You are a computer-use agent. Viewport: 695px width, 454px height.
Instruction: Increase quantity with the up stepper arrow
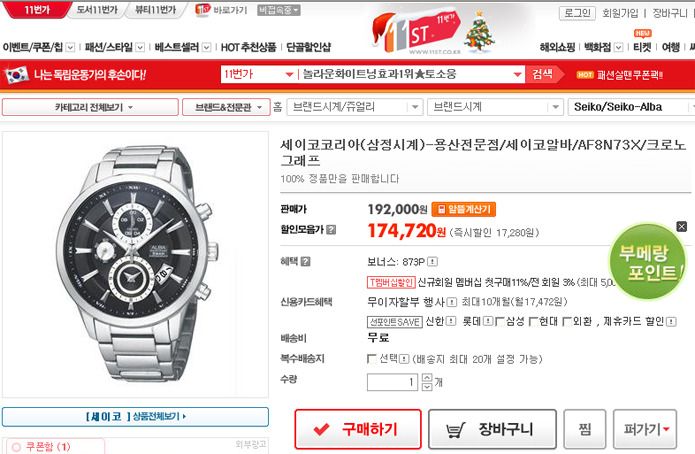click(426, 378)
